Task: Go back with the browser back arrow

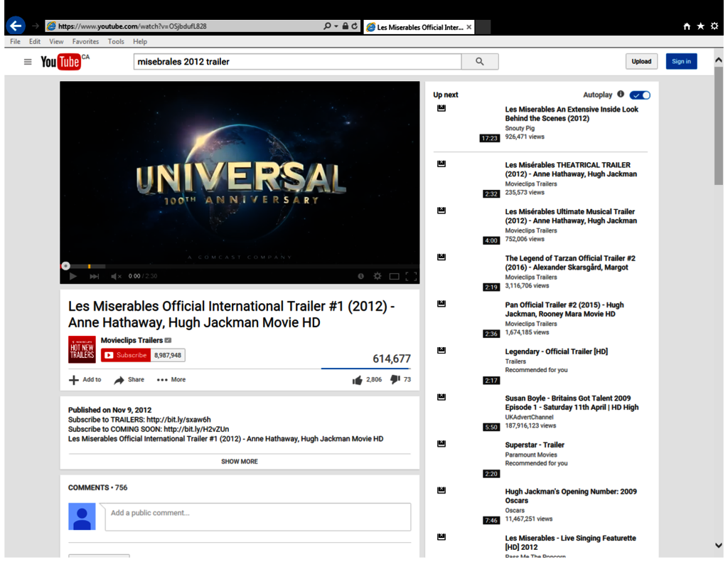Action: tap(16, 26)
